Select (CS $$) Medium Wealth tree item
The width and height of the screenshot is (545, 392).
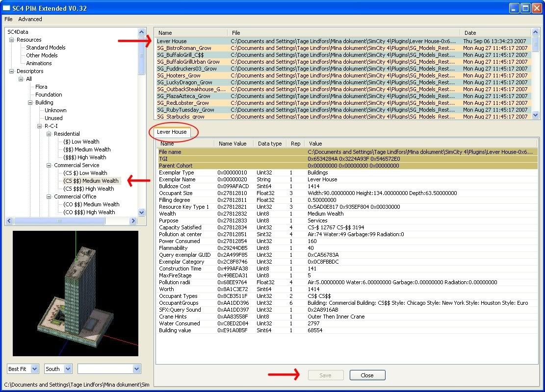(90, 181)
